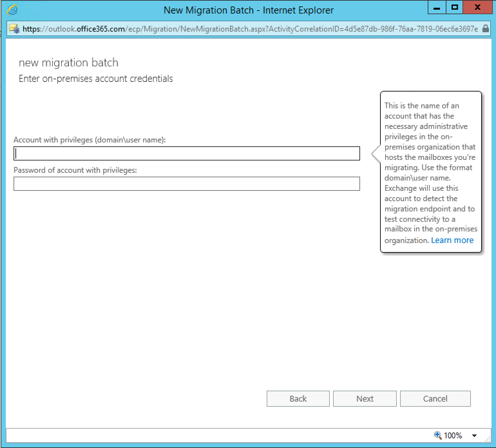
Task: Click the 100% zoom level text
Action: [453, 436]
